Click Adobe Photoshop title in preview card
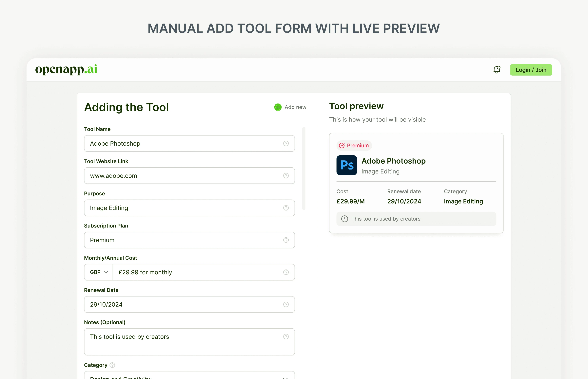 point(393,161)
